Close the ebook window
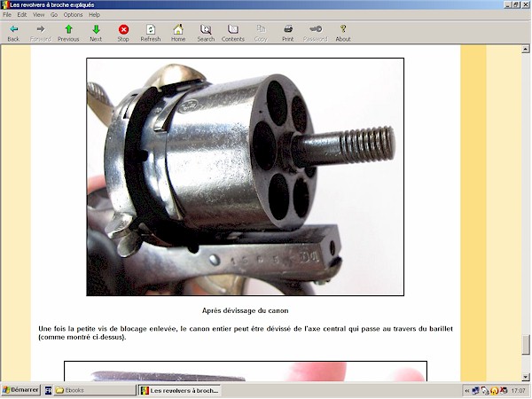The height and width of the screenshot is (399, 532). (525, 4)
